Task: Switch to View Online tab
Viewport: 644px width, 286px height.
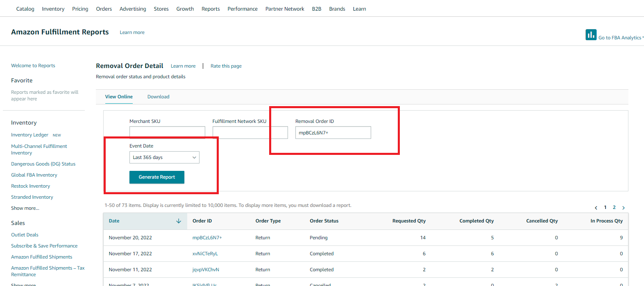Action: point(119,97)
